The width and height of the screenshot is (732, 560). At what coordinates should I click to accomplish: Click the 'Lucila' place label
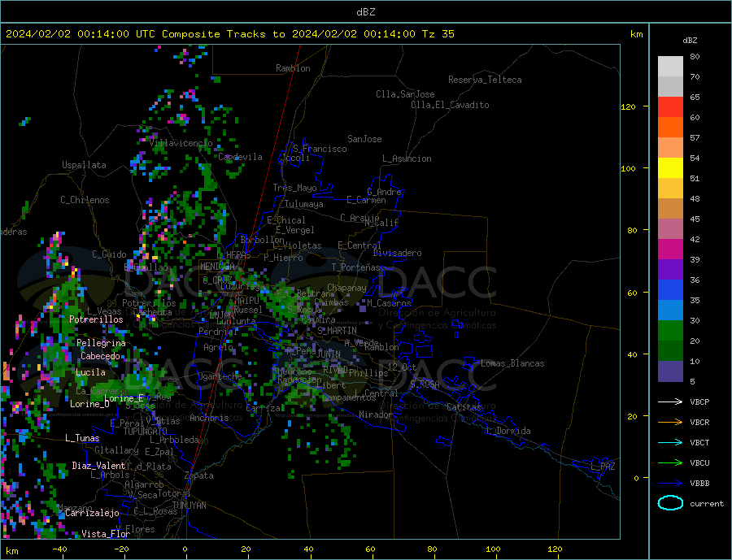[90, 372]
